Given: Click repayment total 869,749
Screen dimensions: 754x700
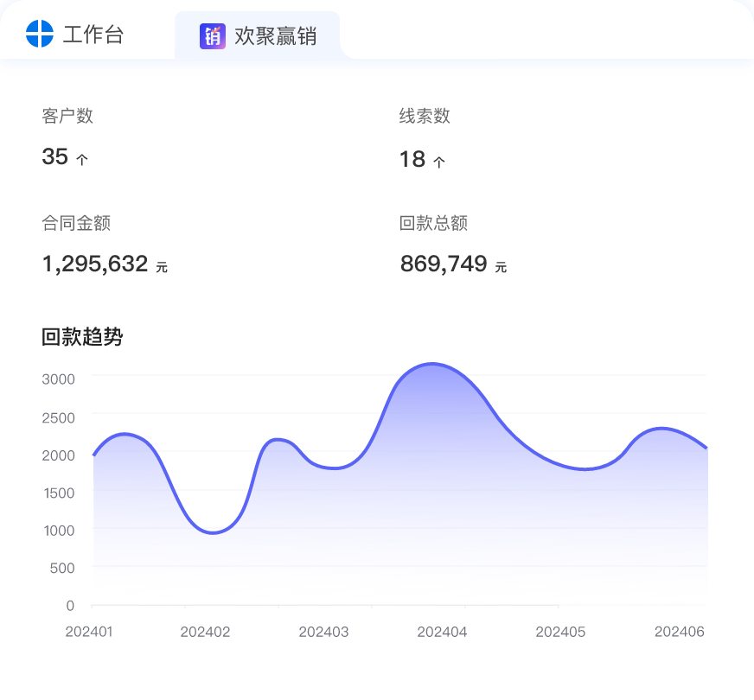Looking at the screenshot, I should (x=444, y=264).
